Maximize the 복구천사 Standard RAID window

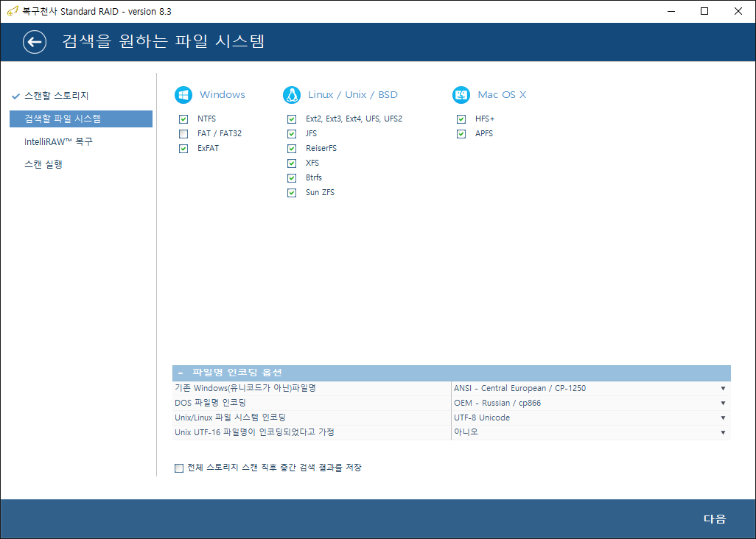coord(704,11)
